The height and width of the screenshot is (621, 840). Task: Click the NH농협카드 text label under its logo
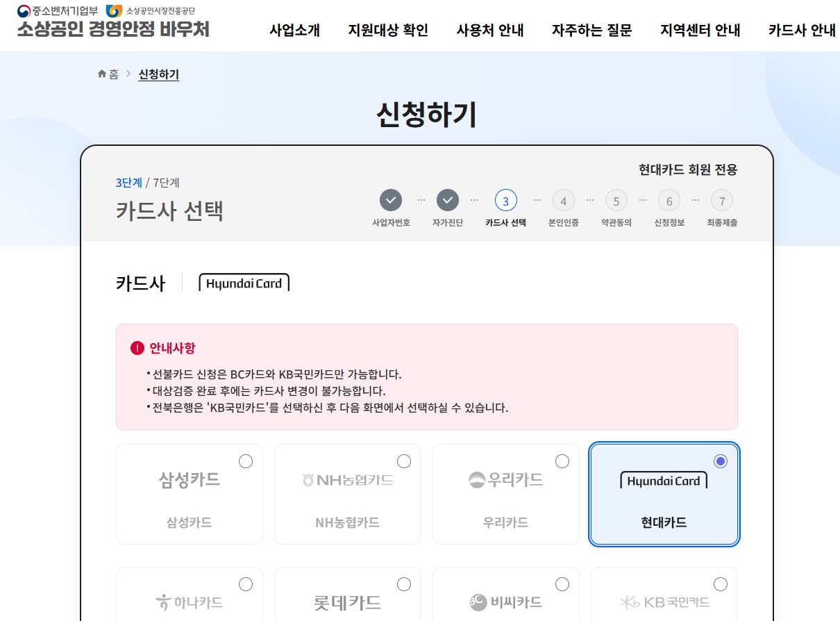[348, 522]
